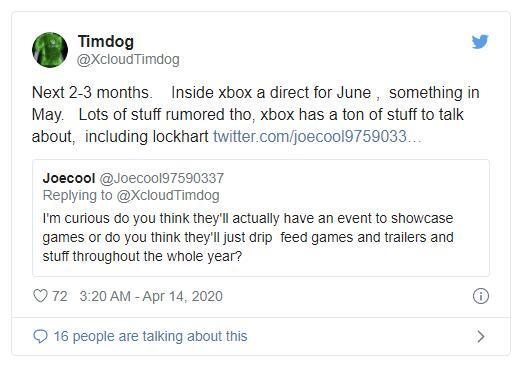Click the Twitter bird logo icon
Screen dimensions: 518x369
480,41
